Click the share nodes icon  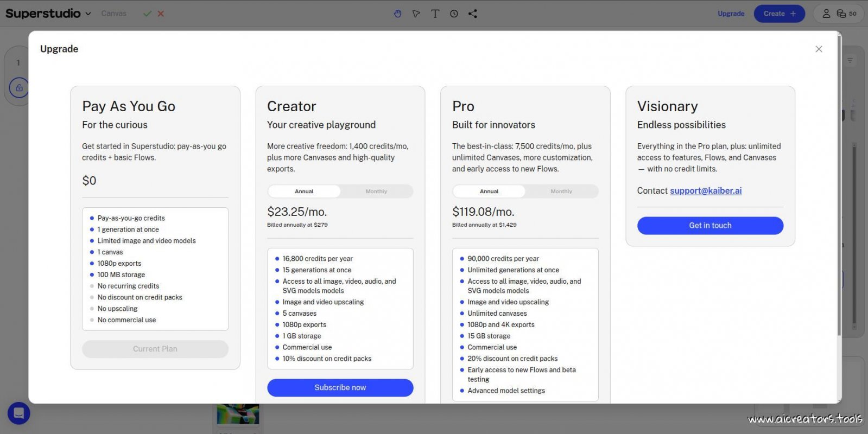pos(473,14)
